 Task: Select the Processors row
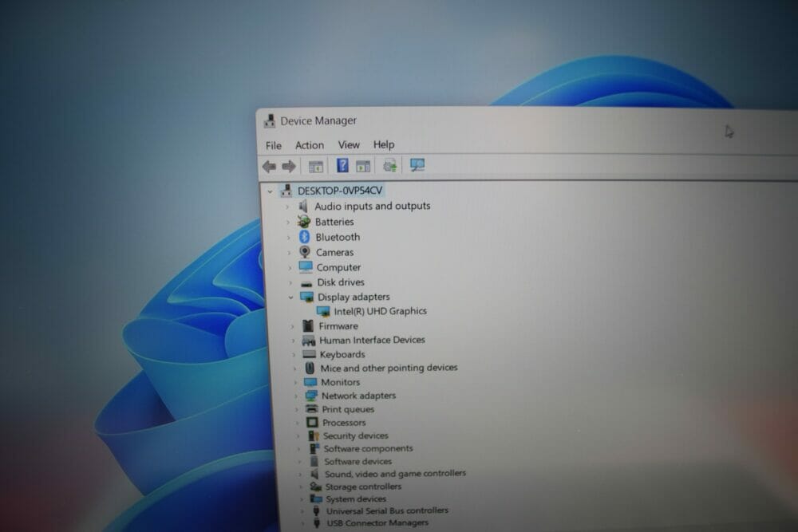tap(344, 423)
